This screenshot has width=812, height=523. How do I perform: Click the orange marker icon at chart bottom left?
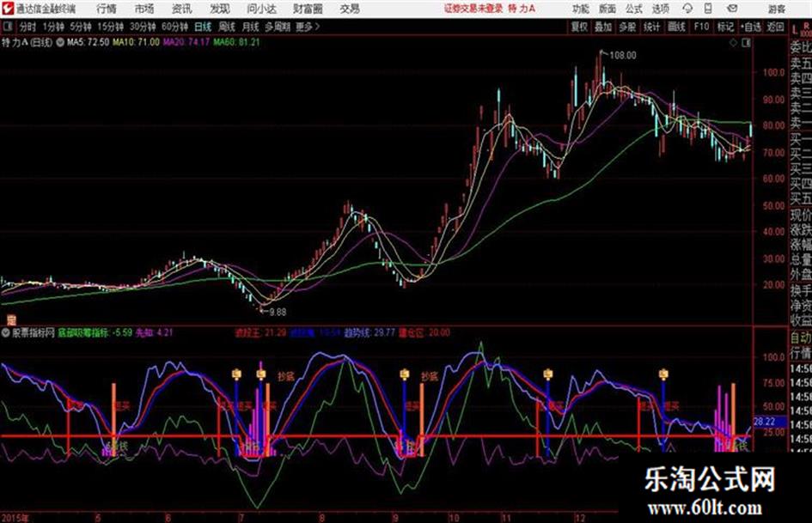[x=11, y=320]
